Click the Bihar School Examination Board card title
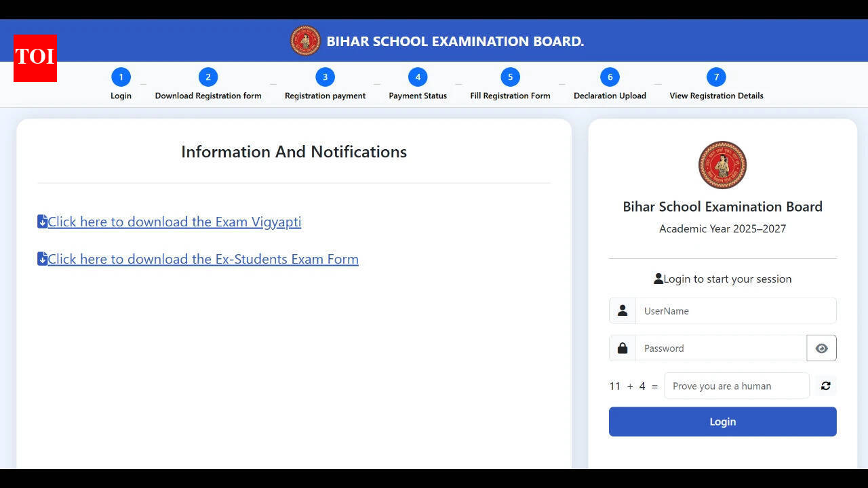Viewport: 868px width, 488px height. pyautogui.click(x=722, y=207)
